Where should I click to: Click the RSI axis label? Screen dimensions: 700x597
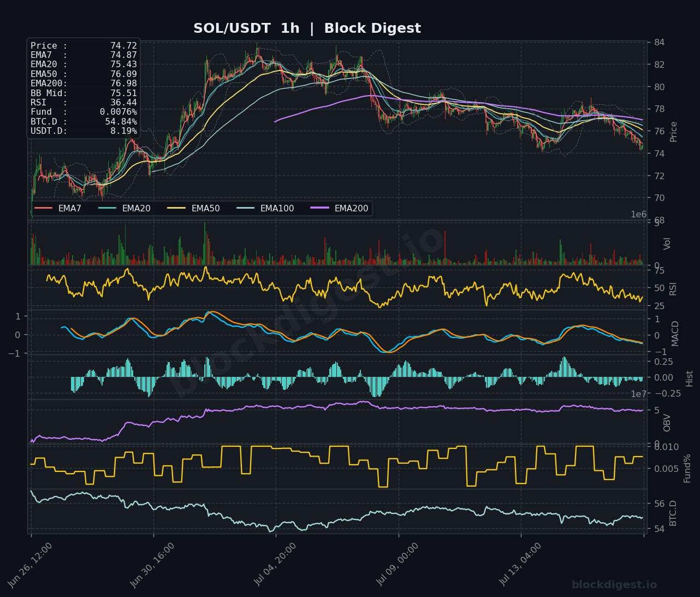[673, 288]
